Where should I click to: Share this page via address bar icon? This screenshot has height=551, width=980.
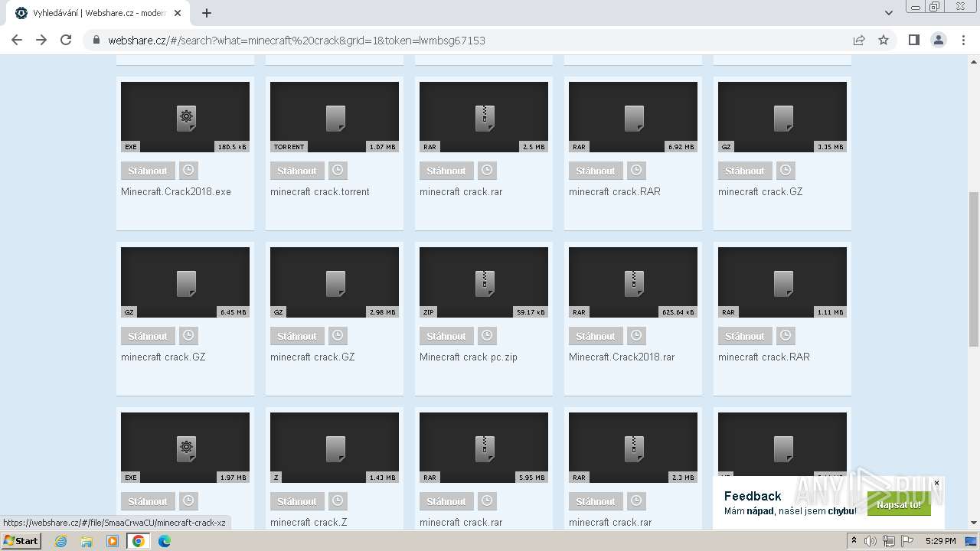(859, 40)
